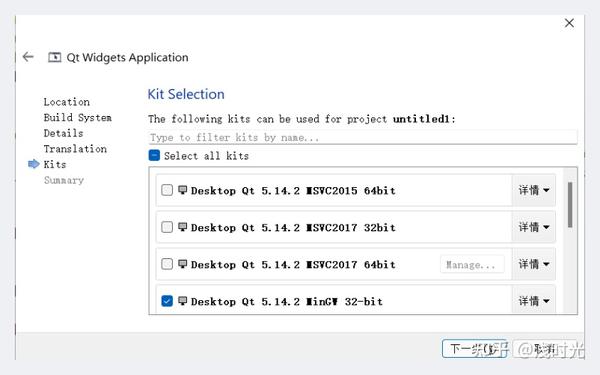This screenshot has width=600, height=375.
Task: Expand details dropdown for MSVC2017 32bit kit
Action: tap(534, 227)
